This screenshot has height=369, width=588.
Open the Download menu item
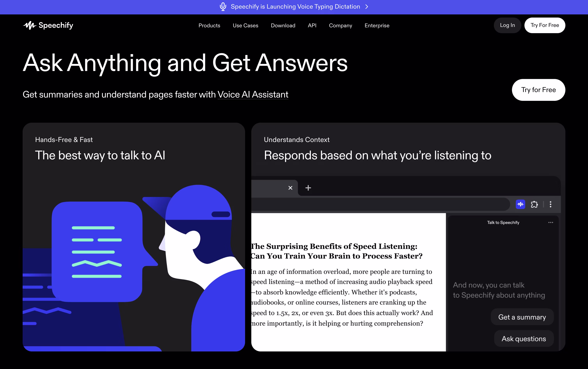283,25
